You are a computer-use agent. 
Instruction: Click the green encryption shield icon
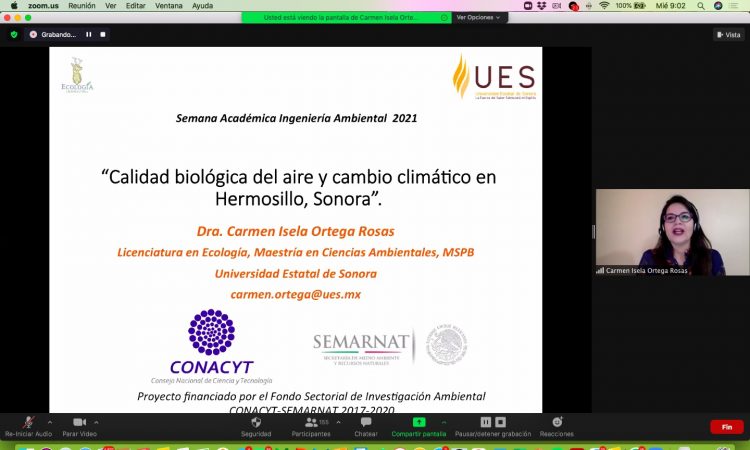pyautogui.click(x=14, y=34)
